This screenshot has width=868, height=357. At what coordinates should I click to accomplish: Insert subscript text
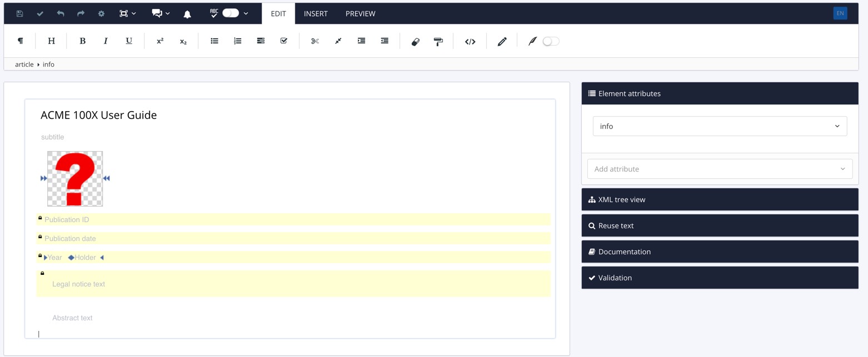click(182, 41)
